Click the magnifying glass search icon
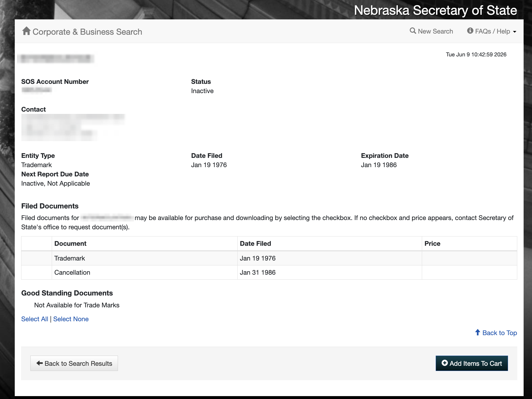This screenshot has height=399, width=532. pyautogui.click(x=413, y=31)
